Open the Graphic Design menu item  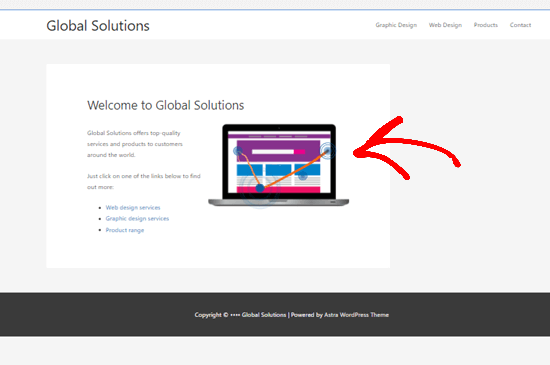coord(396,25)
